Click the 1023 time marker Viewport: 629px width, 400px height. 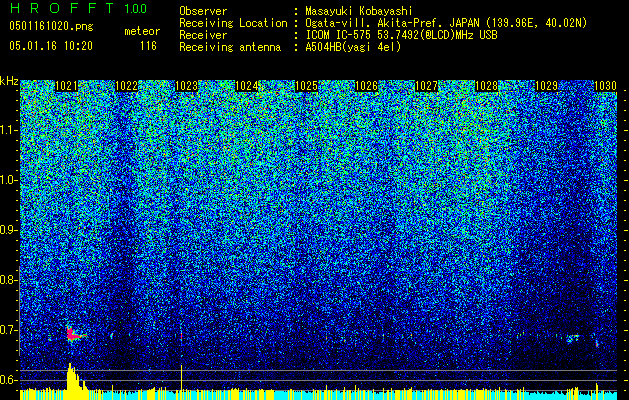[187, 86]
